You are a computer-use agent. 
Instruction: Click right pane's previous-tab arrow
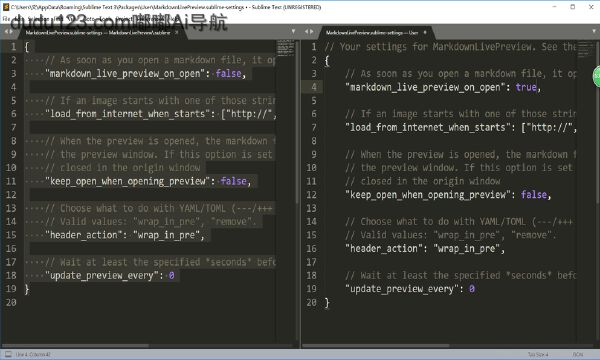(307, 32)
